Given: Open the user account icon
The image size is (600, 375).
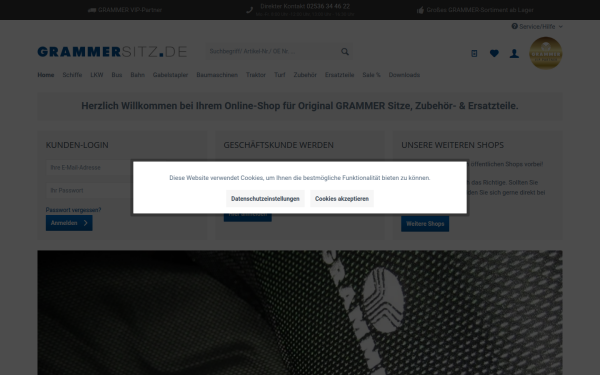Looking at the screenshot, I should [x=514, y=53].
